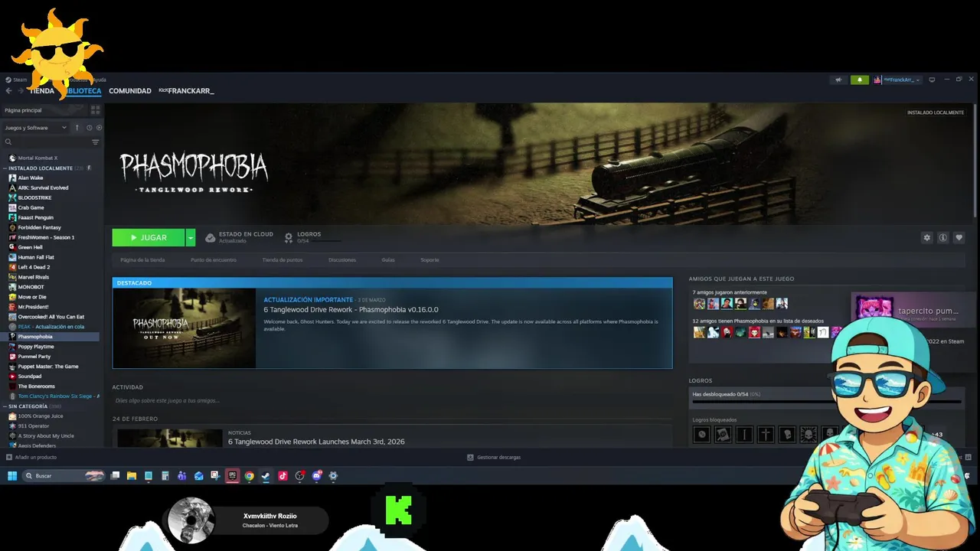Open 6 Tanglewood Drive Rework v0.16.0.0 news
Screen dimensions: 980x551
[351, 310]
